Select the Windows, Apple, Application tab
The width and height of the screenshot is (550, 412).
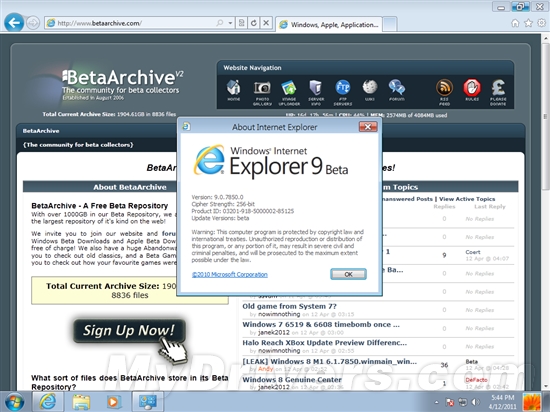[x=329, y=25]
